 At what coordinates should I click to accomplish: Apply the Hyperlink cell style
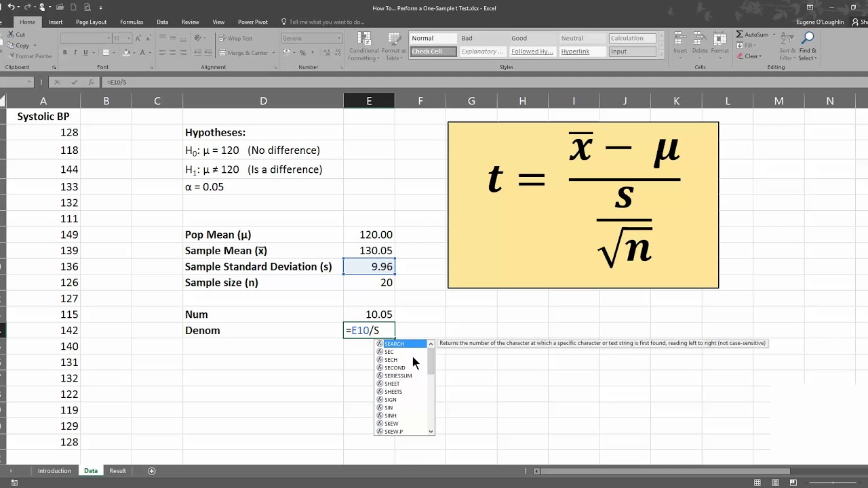coord(582,52)
